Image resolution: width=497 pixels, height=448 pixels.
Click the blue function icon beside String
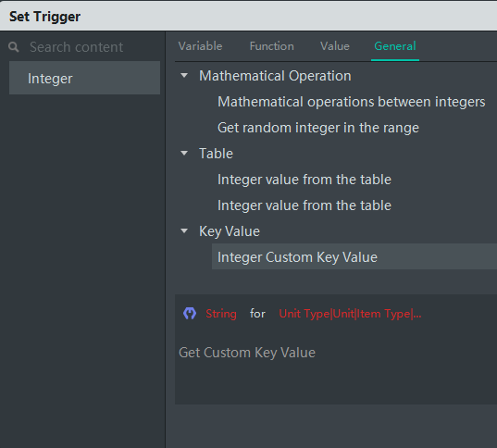(190, 314)
